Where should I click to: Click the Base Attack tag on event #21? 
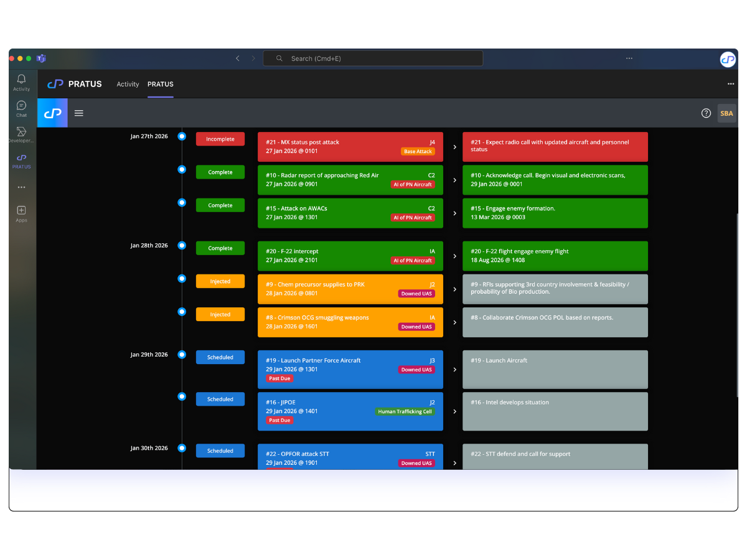point(418,151)
